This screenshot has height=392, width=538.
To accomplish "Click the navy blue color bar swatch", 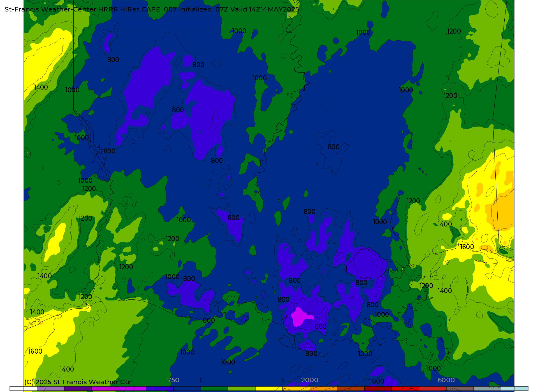I will tap(187, 389).
